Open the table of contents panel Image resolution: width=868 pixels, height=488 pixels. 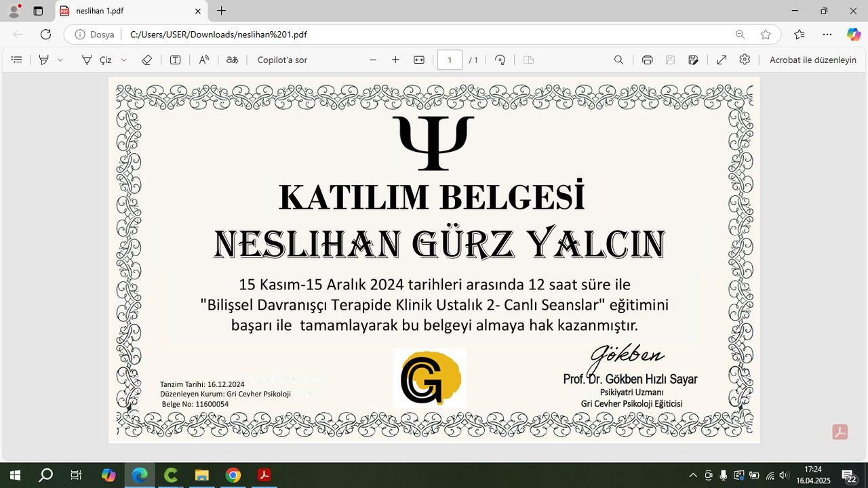click(17, 60)
